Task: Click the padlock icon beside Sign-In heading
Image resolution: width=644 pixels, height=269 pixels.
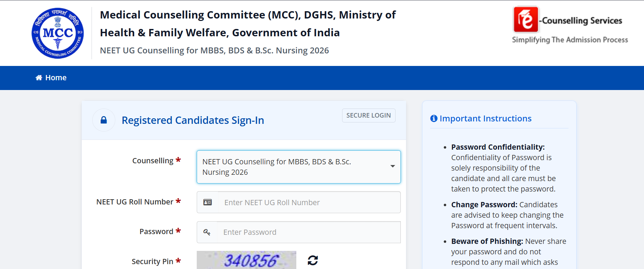Action: coord(104,120)
